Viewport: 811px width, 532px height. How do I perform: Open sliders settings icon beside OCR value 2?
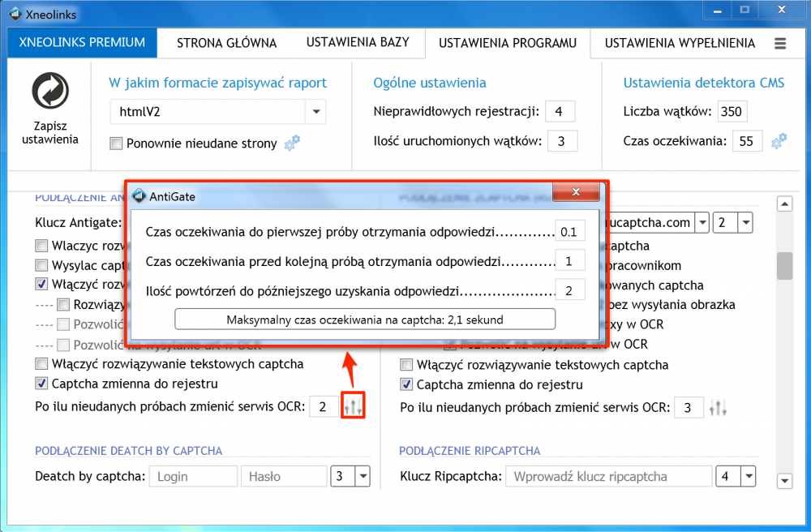click(x=354, y=407)
